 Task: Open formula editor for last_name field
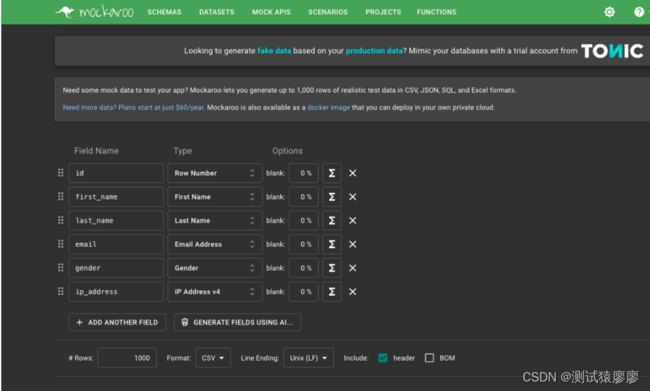coord(332,221)
